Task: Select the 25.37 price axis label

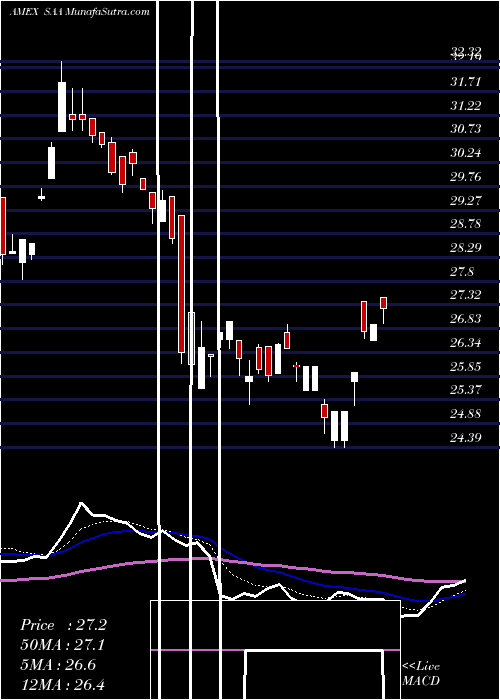Action: (466, 390)
